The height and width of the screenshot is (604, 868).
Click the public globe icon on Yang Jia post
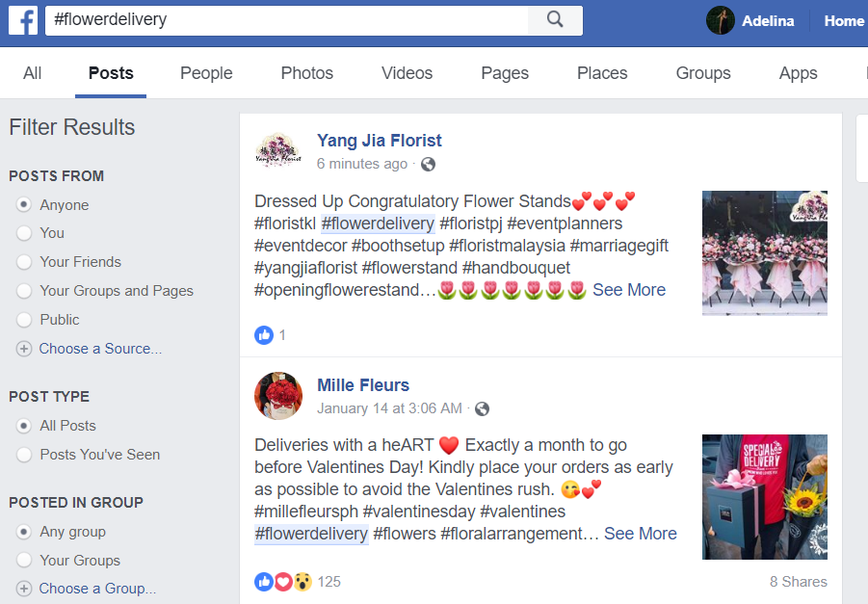tap(428, 165)
